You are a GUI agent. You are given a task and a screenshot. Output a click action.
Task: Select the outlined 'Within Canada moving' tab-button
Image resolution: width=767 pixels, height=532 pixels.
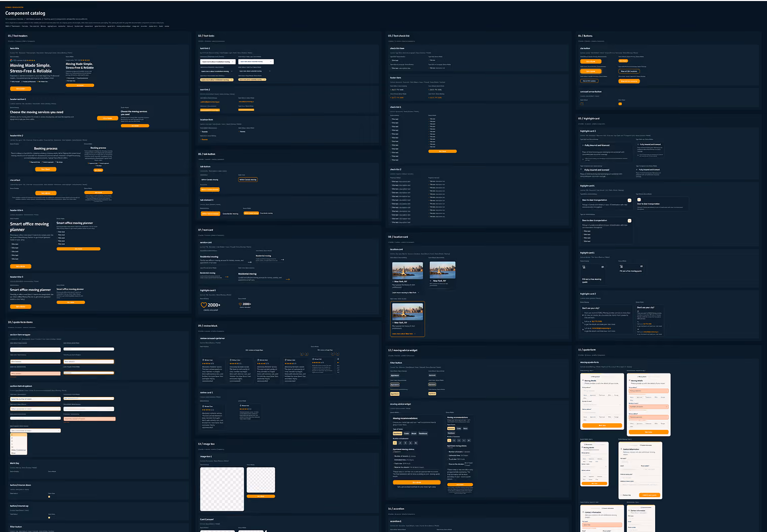pyautogui.click(x=248, y=180)
